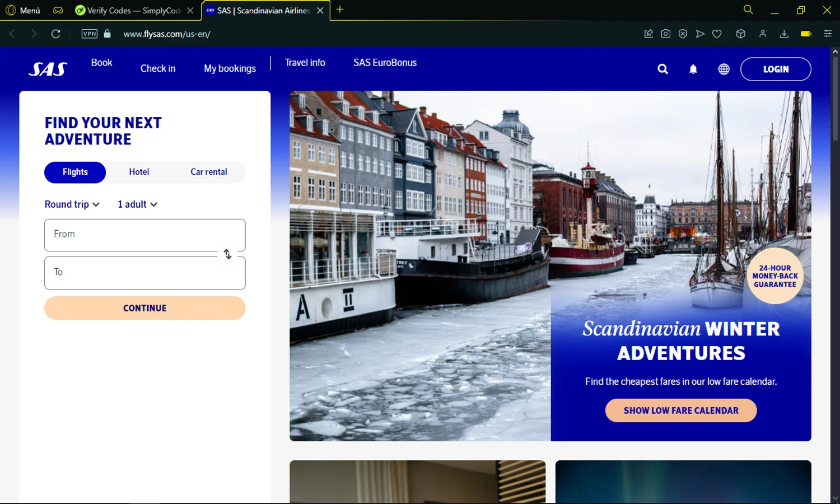
Task: Go forward to next page
Action: pos(34,34)
